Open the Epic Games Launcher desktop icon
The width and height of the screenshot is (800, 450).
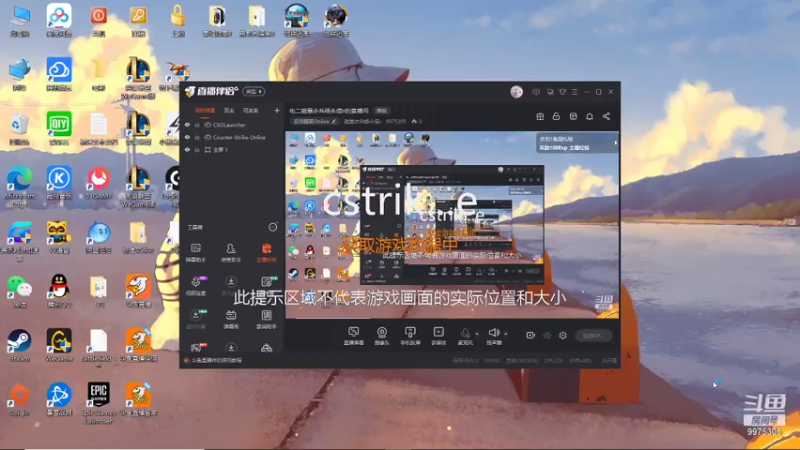click(98, 403)
